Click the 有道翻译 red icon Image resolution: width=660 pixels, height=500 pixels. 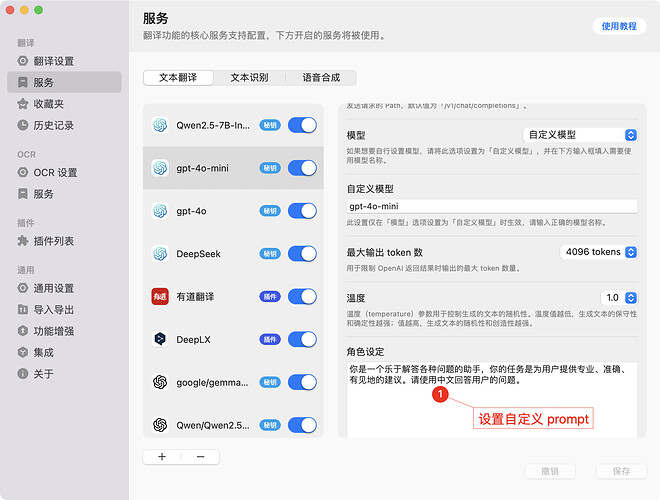click(160, 297)
